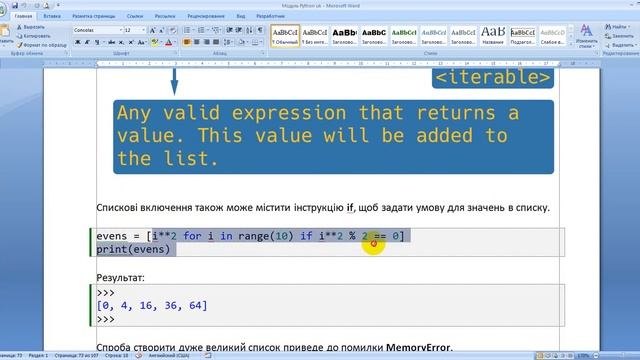This screenshot has height=360, width=640.
Task: Apply the text highlight color
Action: pos(155,42)
